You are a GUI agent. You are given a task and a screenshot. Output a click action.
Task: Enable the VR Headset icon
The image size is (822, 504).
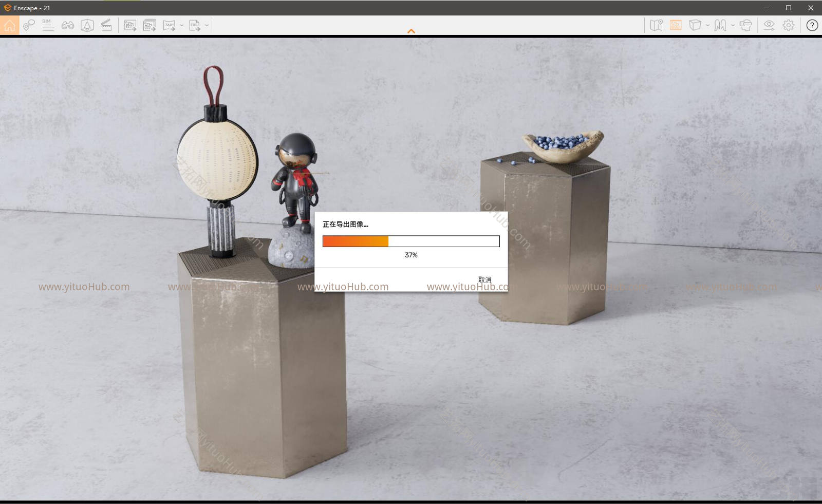point(746,25)
